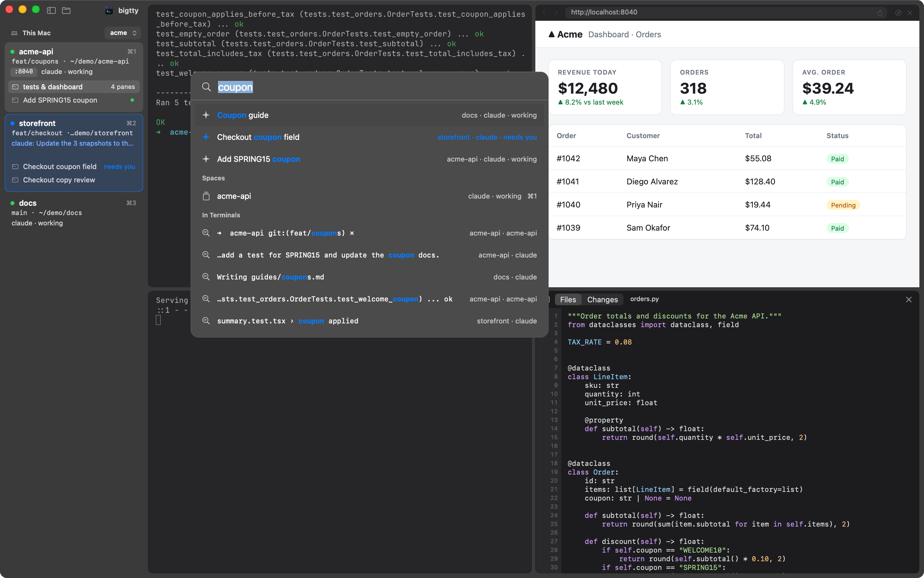The image size is (924, 578).
Task: Click the folder icon in title bar
Action: point(66,10)
